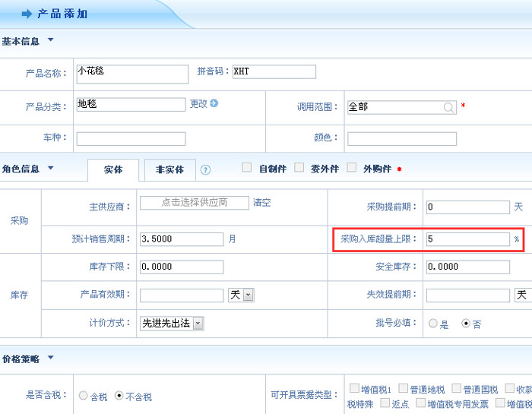Switch to the 实体 tab
Viewport: 532px width, 414px height.
click(x=112, y=169)
